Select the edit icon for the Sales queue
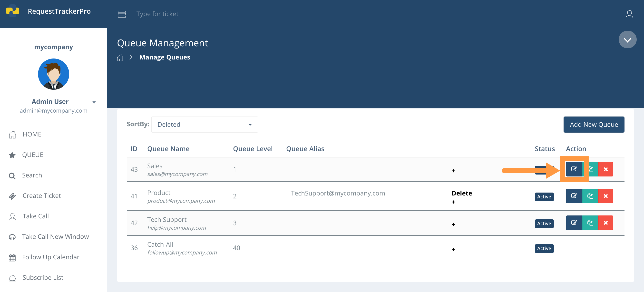The height and width of the screenshot is (292, 644). tap(574, 169)
